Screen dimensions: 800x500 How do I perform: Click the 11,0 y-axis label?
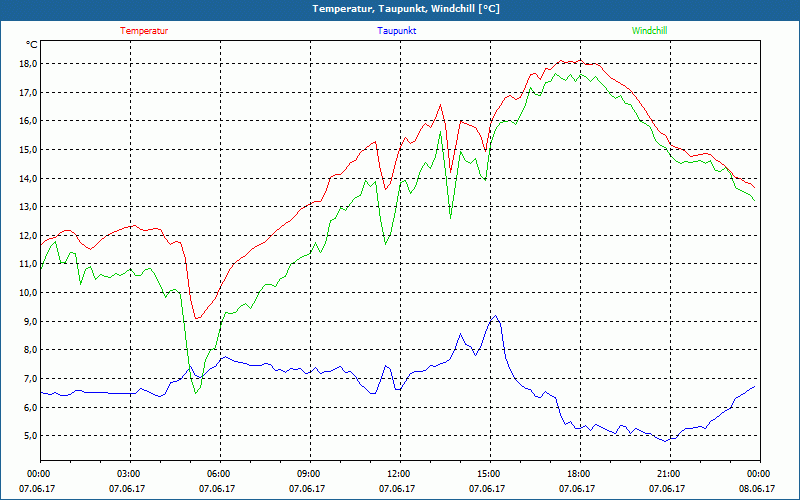point(28,264)
